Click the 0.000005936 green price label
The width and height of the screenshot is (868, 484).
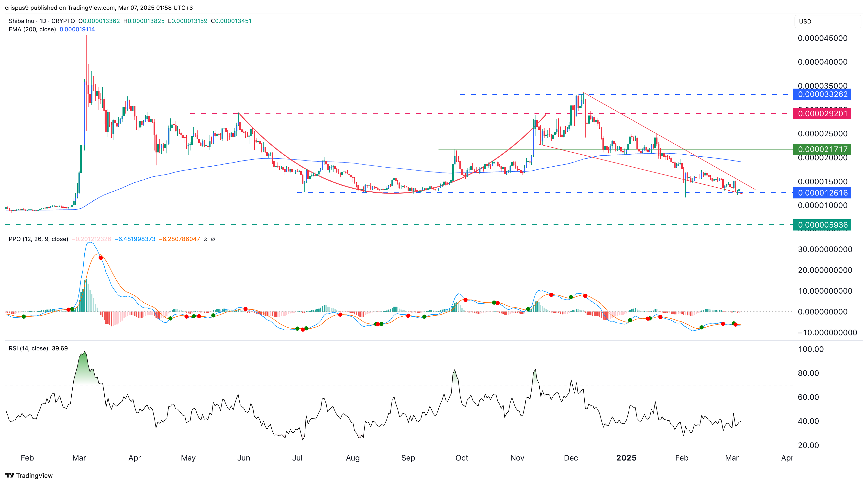822,225
